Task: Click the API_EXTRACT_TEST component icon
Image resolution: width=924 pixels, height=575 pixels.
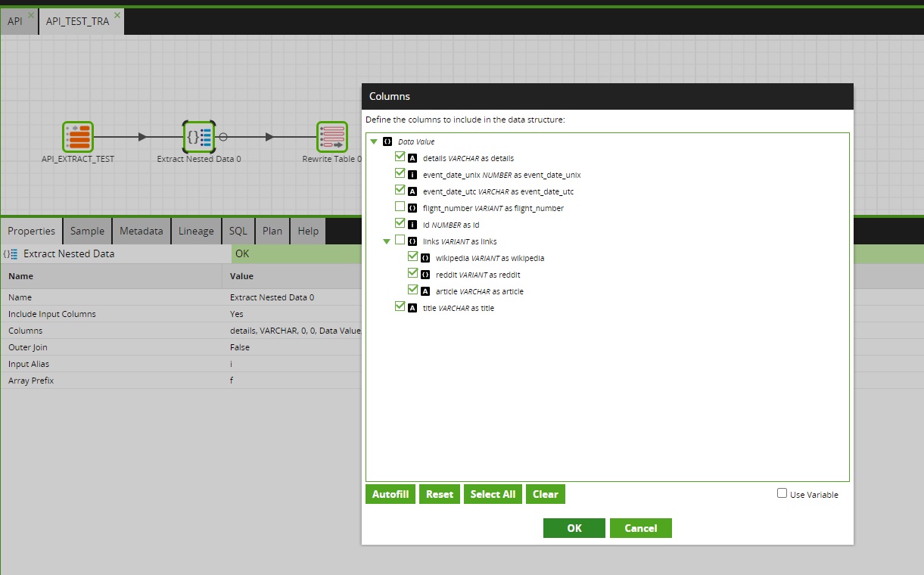Action: [x=78, y=137]
